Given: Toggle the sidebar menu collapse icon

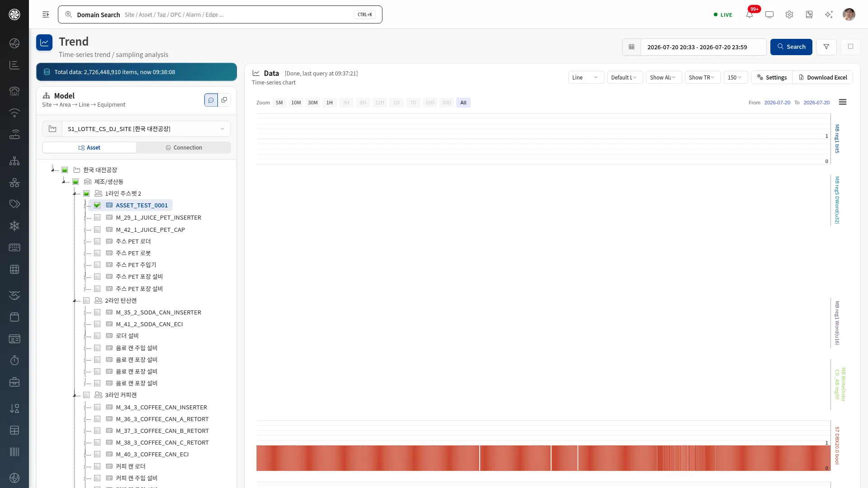Looking at the screenshot, I should [46, 14].
